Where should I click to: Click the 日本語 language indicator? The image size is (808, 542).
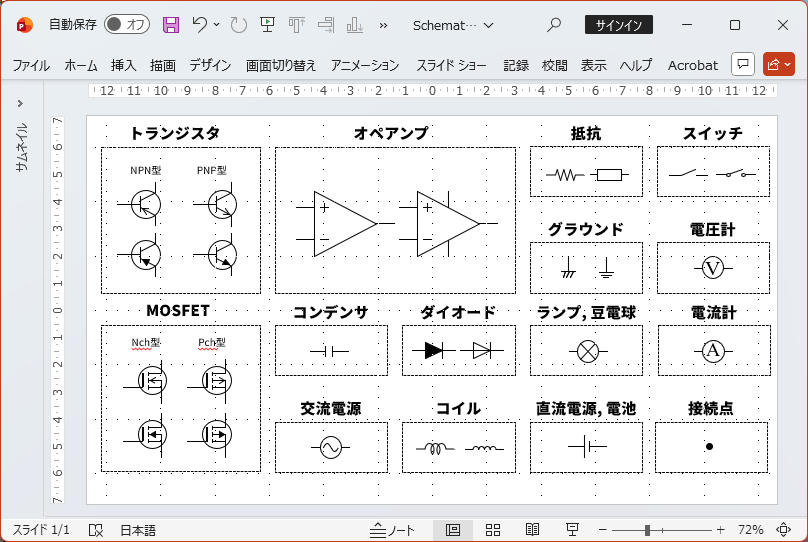point(138,530)
